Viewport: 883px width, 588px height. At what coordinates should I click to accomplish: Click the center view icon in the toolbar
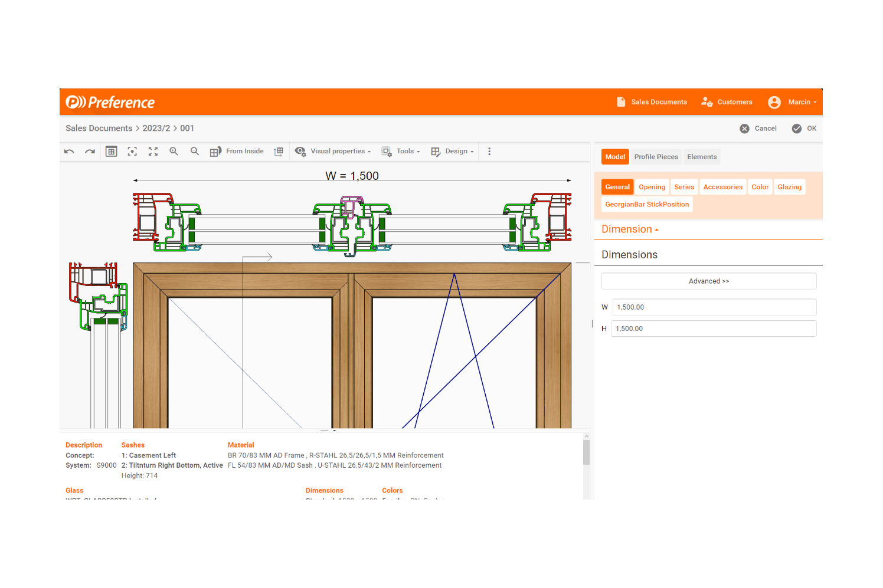(132, 152)
